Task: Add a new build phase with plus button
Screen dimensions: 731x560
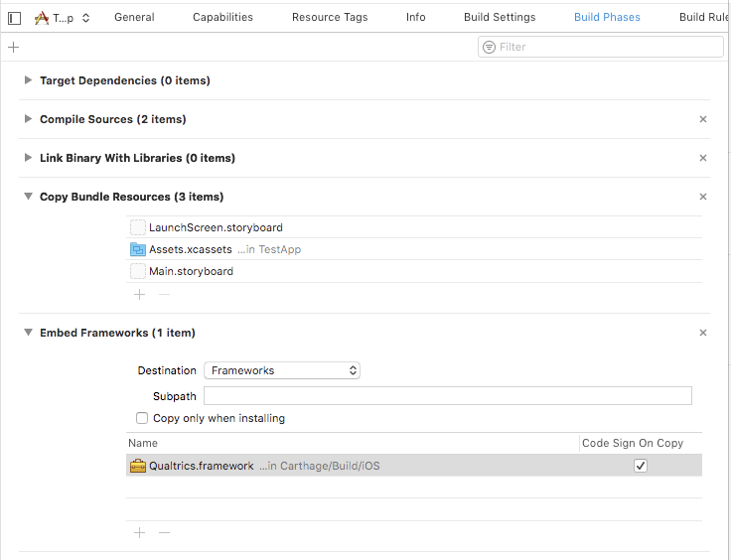Action: click(14, 47)
